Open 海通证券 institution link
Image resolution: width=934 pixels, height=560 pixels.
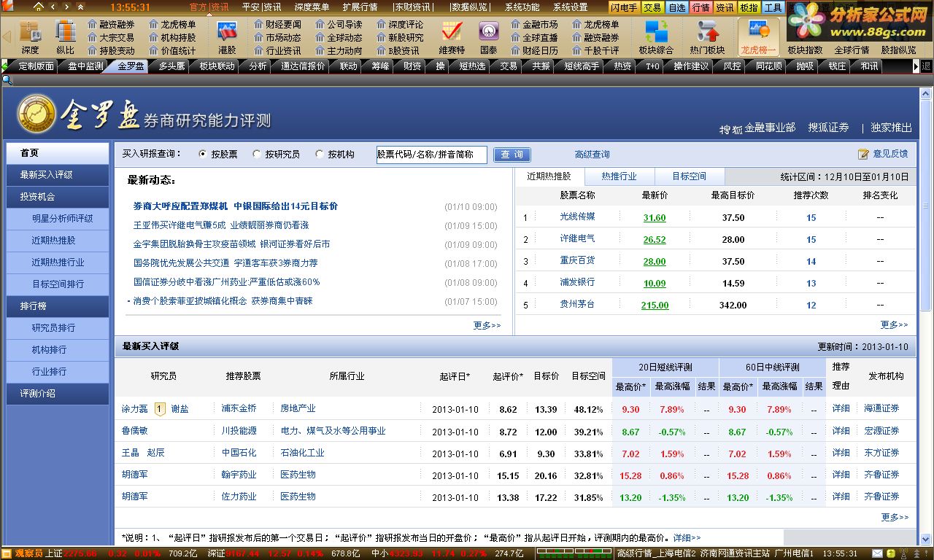pos(881,408)
